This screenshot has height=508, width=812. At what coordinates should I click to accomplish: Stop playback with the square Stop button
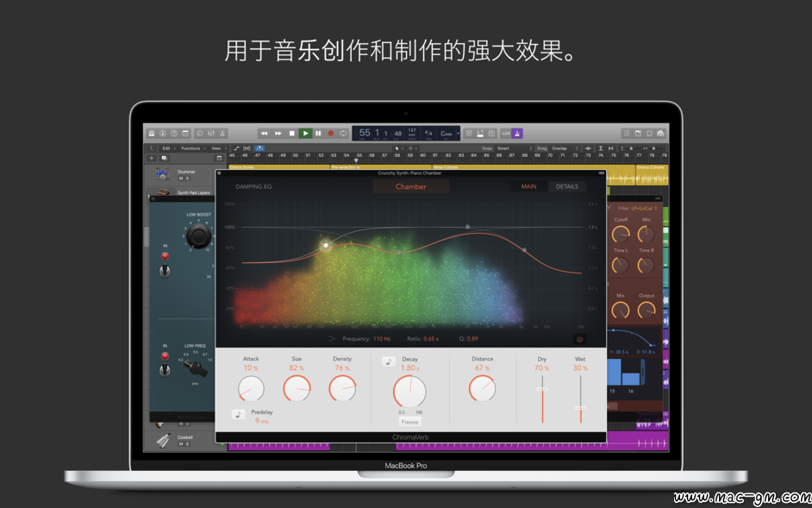click(291, 133)
